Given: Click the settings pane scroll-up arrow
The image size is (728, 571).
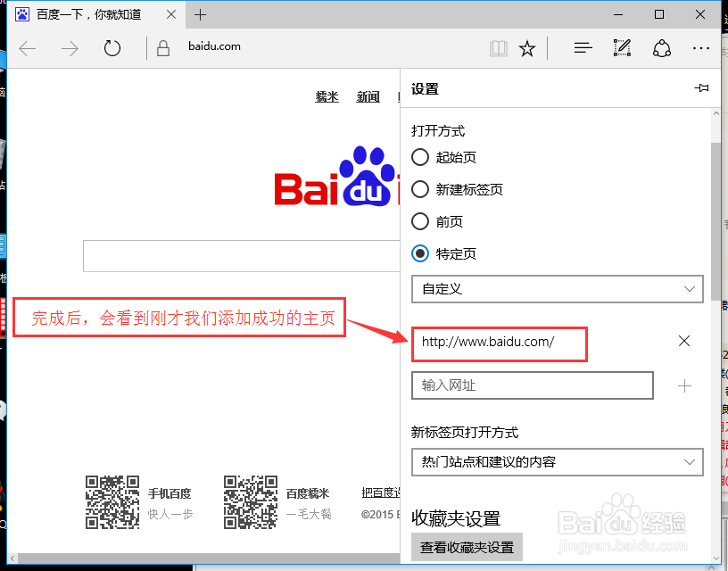Looking at the screenshot, I should pos(716,113).
